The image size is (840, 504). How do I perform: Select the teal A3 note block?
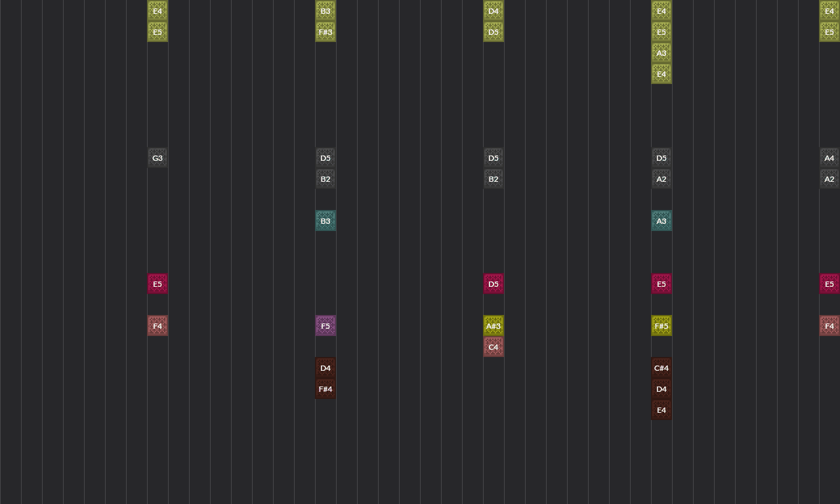[661, 220]
